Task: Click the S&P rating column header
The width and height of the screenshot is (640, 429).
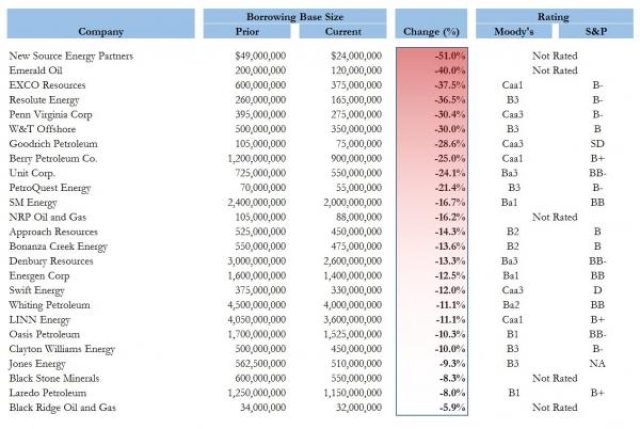Action: [596, 31]
